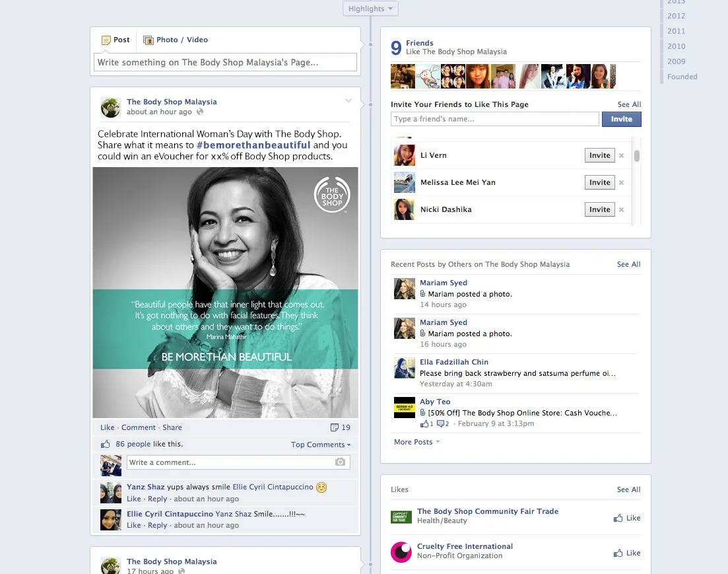Open the 19 comments counter icon
Viewport: 728px width, 574px height.
point(341,427)
